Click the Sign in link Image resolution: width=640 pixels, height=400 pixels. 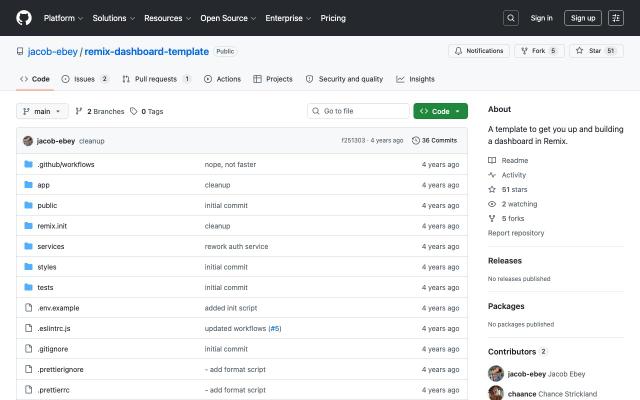coord(541,18)
